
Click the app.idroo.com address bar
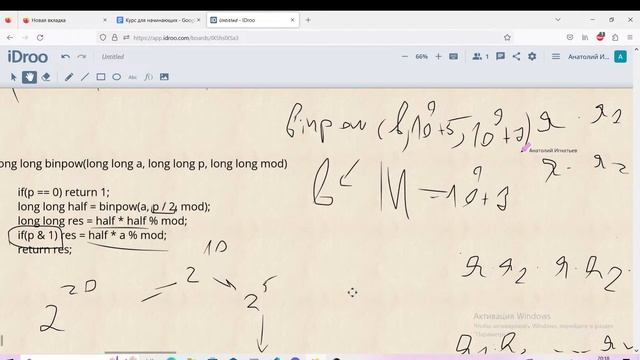click(x=306, y=38)
